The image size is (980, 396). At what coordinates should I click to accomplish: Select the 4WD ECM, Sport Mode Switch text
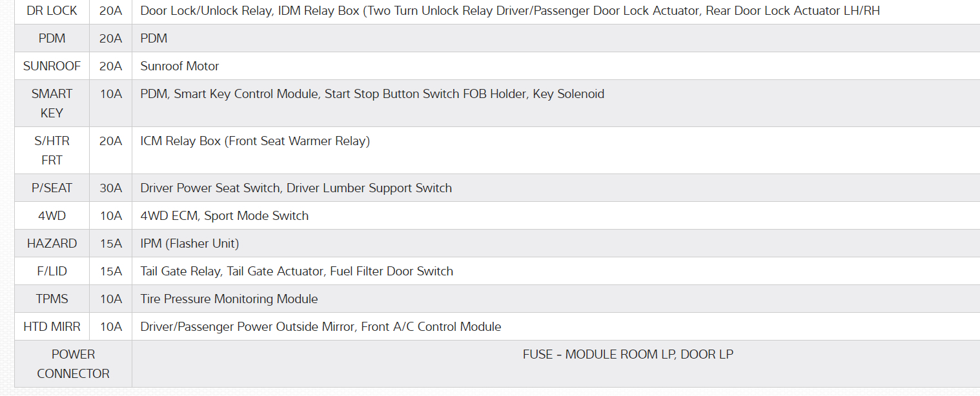(225, 216)
